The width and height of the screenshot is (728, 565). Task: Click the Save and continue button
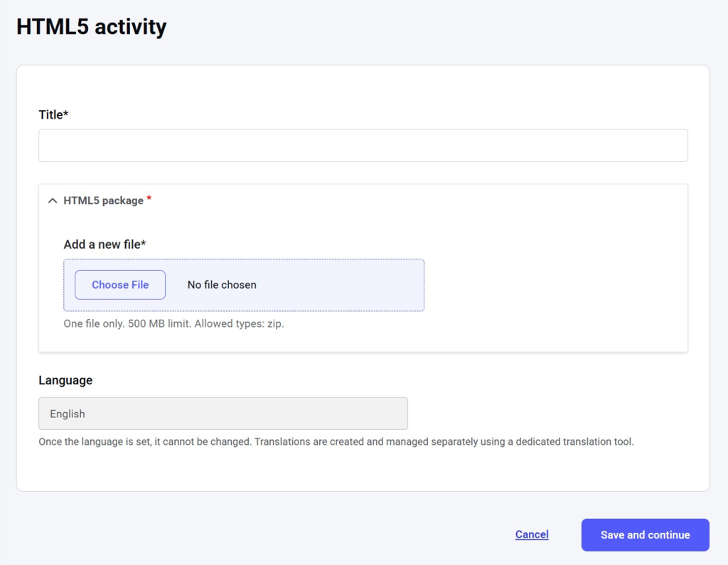click(645, 534)
